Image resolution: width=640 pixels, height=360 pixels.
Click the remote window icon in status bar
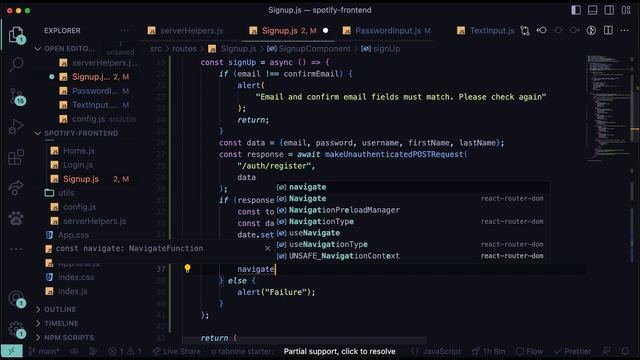click(11, 351)
